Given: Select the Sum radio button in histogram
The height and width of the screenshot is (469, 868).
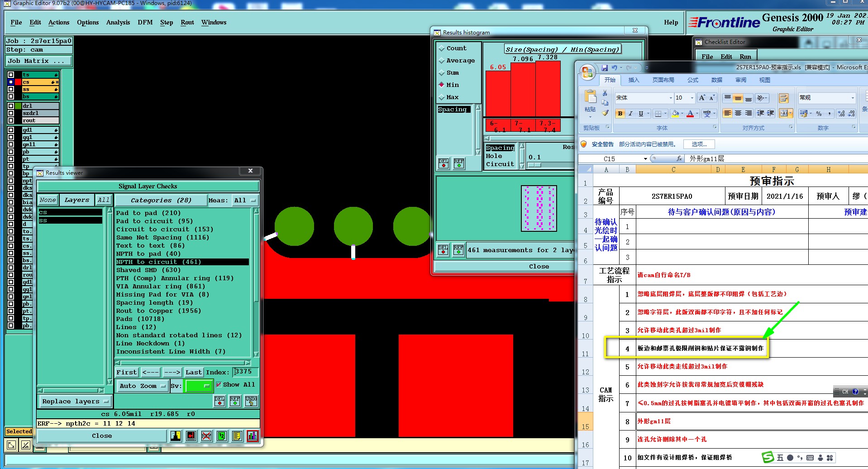Looking at the screenshot, I should (442, 73).
